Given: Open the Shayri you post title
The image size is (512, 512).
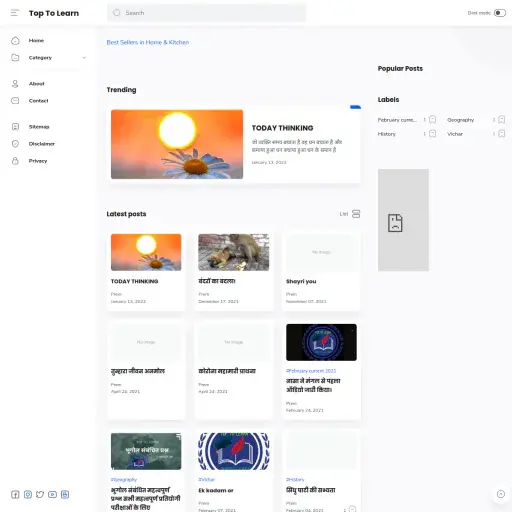Looking at the screenshot, I should (x=301, y=281).
